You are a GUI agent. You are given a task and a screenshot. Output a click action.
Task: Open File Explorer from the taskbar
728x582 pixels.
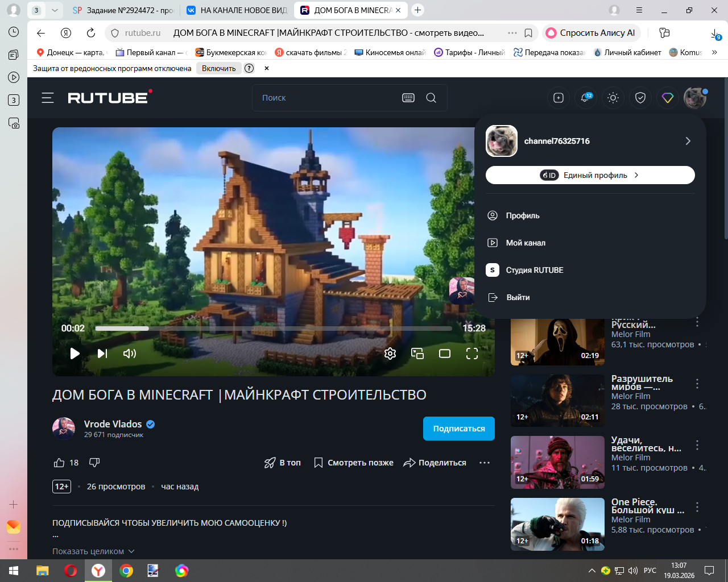click(43, 571)
